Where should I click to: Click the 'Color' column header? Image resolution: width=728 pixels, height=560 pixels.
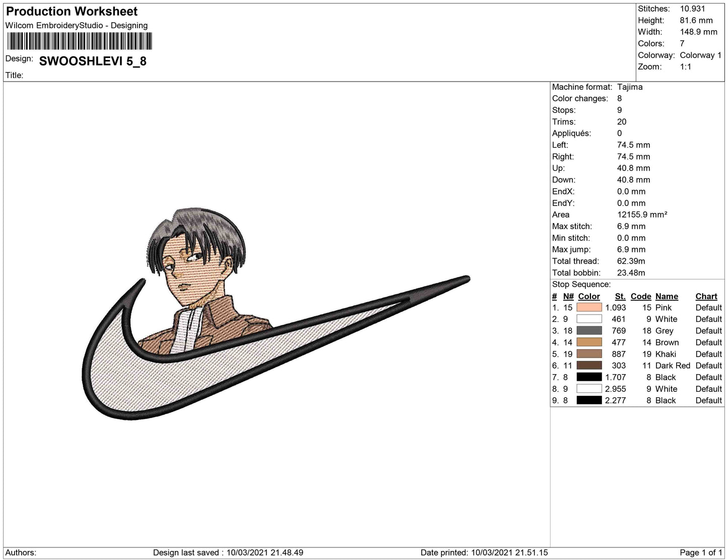pyautogui.click(x=589, y=297)
